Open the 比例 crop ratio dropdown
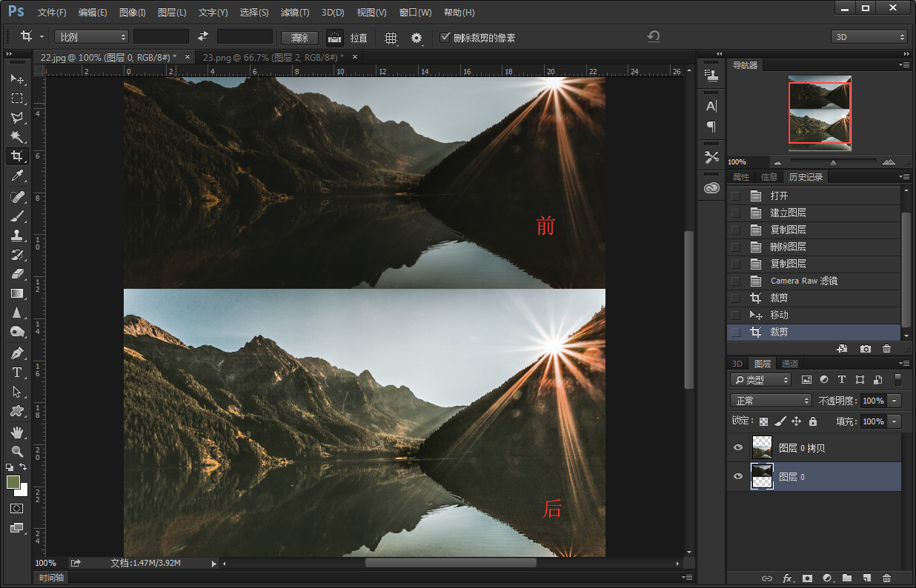Viewport: 916px width, 588px height. 91,37
